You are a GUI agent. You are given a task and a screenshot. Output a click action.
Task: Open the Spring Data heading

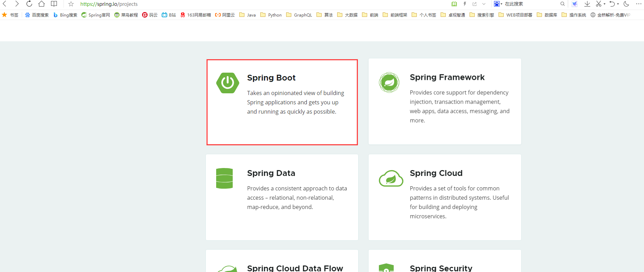coord(271,173)
